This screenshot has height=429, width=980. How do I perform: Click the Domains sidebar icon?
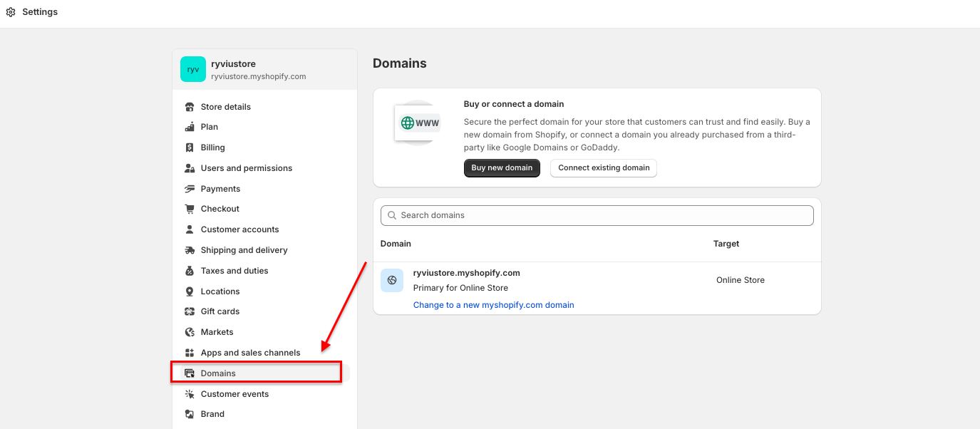pos(190,373)
